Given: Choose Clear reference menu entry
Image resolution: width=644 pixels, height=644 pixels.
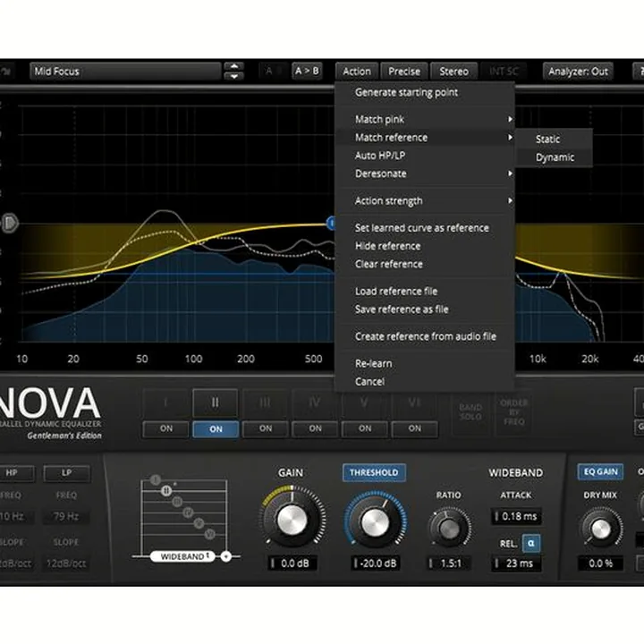Looking at the screenshot, I should (425, 264).
